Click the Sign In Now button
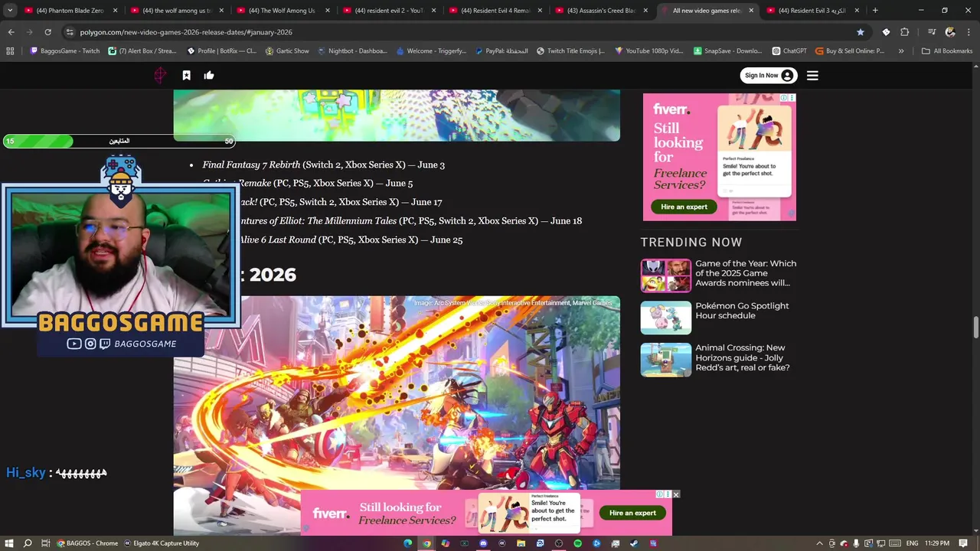 769,75
